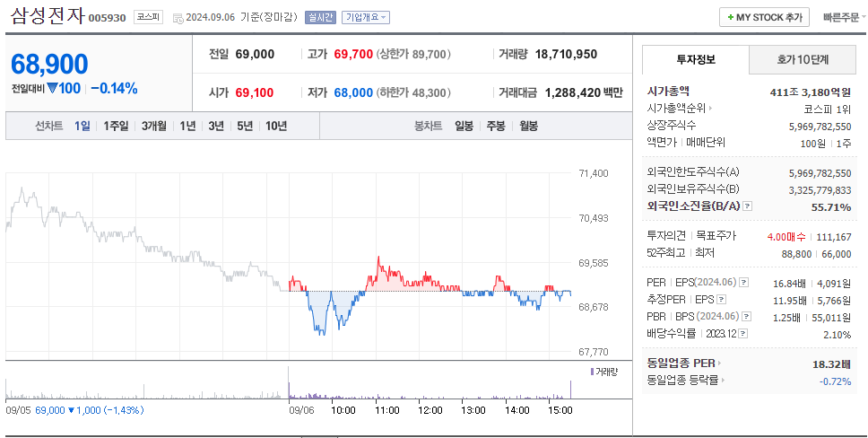Switch to the 투자정보 tab
The width and height of the screenshot is (868, 438).
(x=696, y=60)
